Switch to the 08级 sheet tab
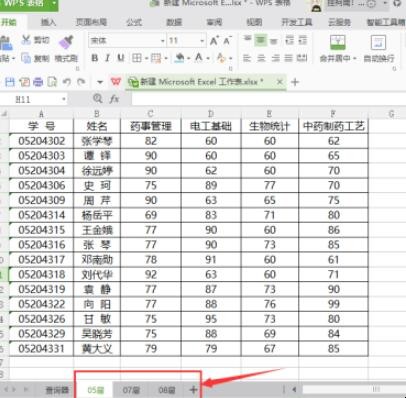The image size is (406, 398). click(x=167, y=390)
